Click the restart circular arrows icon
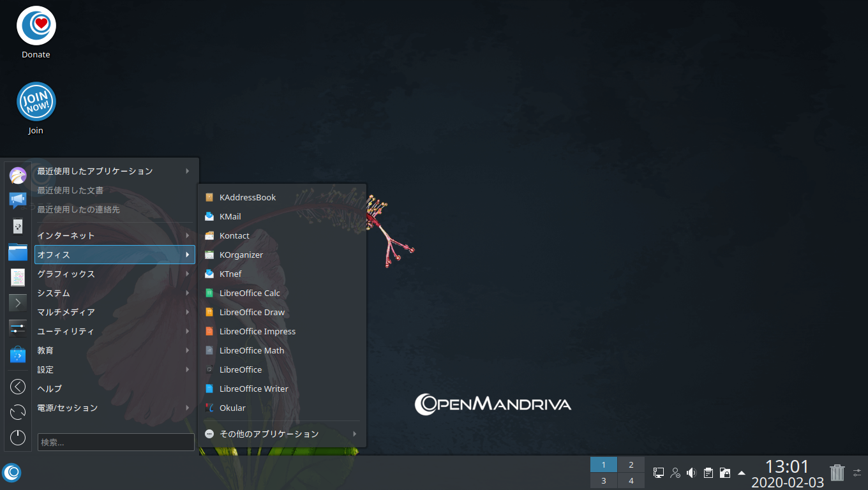This screenshot has height=490, width=868. 18,412
